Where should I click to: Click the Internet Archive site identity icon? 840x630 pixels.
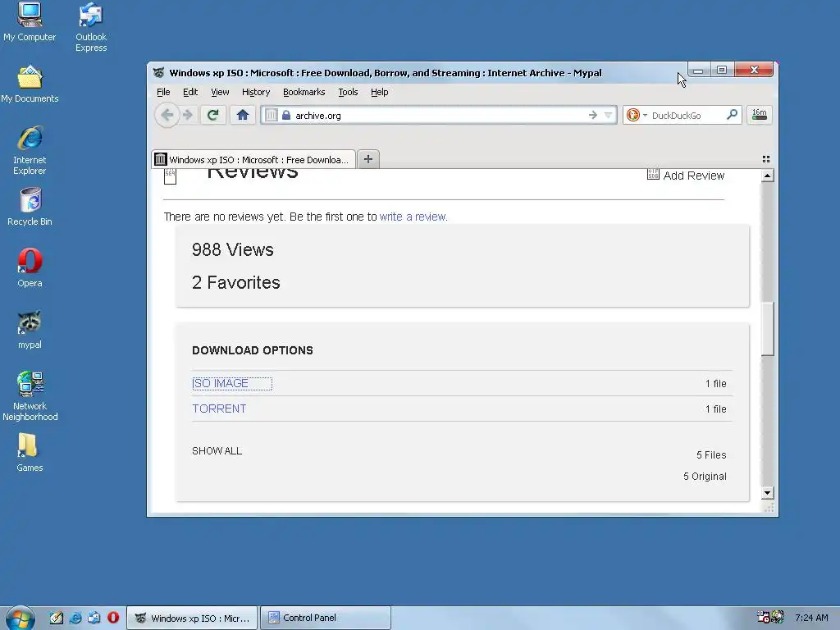[x=272, y=115]
